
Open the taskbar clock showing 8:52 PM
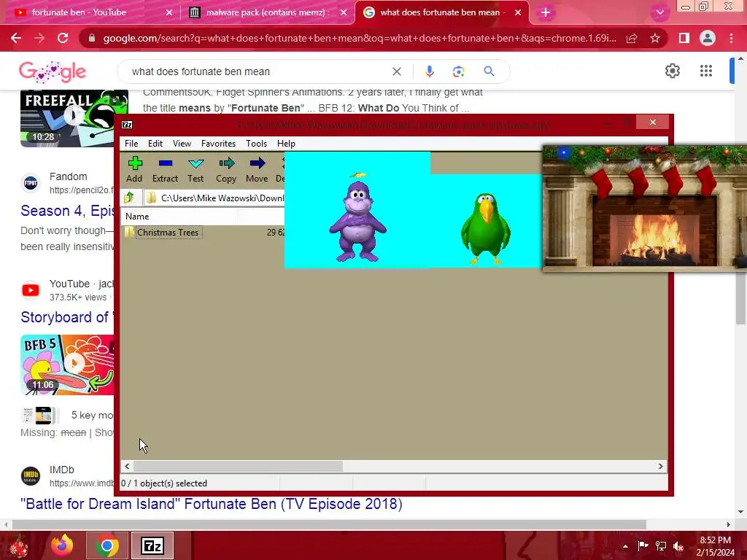coord(715,546)
